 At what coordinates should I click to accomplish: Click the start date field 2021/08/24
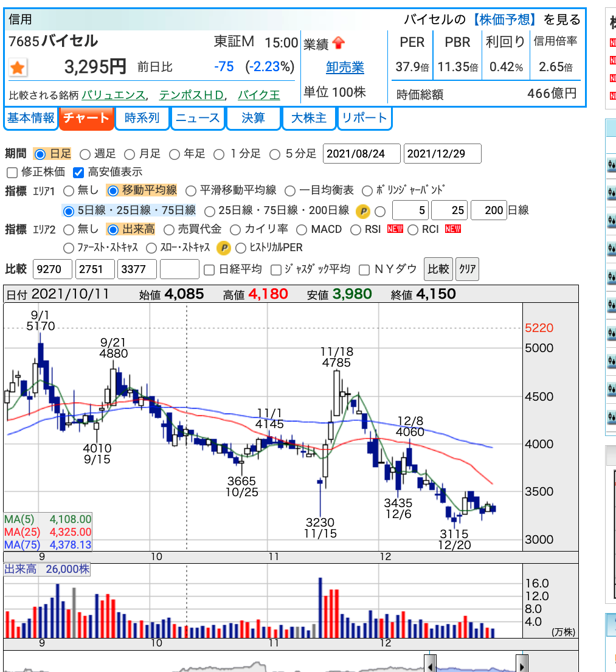click(361, 153)
